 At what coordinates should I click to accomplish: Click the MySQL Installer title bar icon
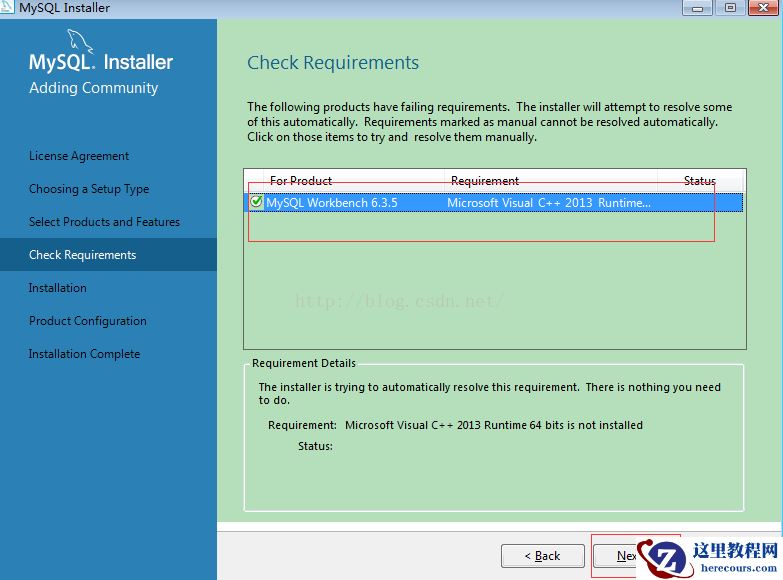pyautogui.click(x=6, y=7)
